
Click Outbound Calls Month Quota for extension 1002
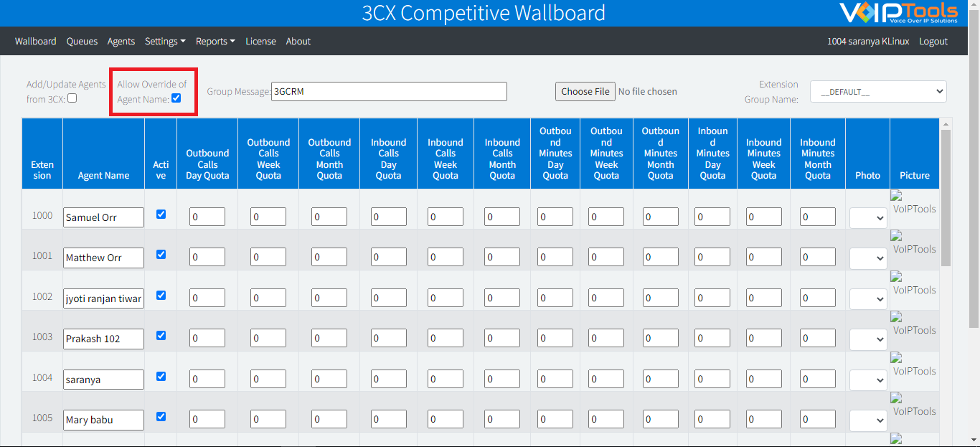point(329,298)
